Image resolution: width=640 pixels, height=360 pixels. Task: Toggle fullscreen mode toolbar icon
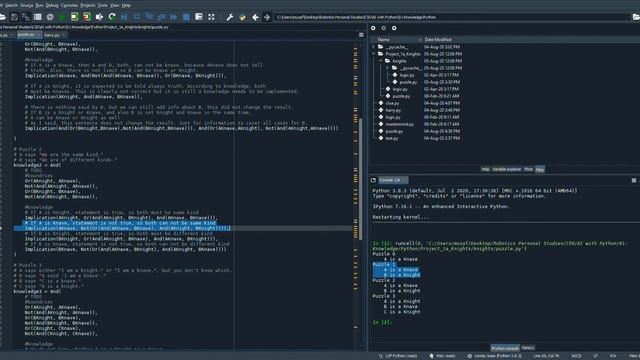pyautogui.click(x=211, y=17)
